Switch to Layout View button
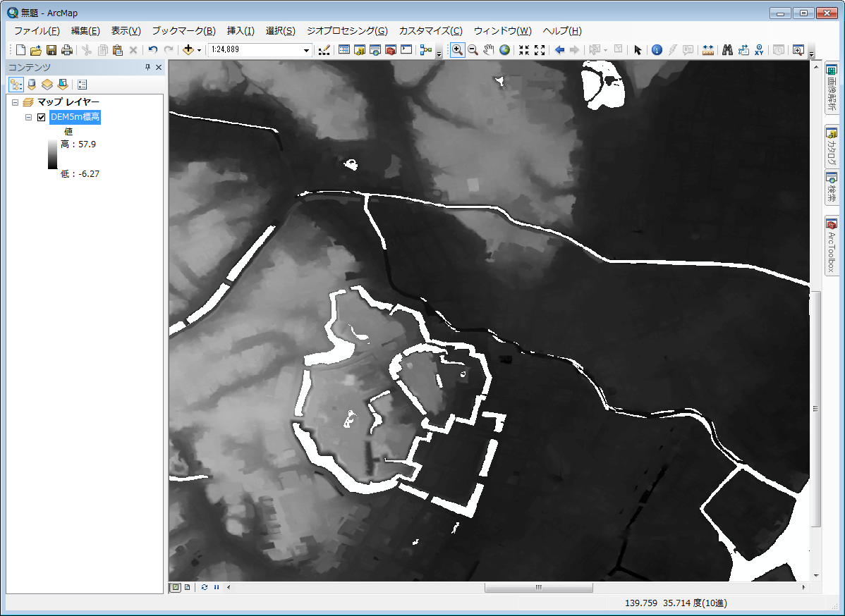The width and height of the screenshot is (845, 616). (x=187, y=588)
